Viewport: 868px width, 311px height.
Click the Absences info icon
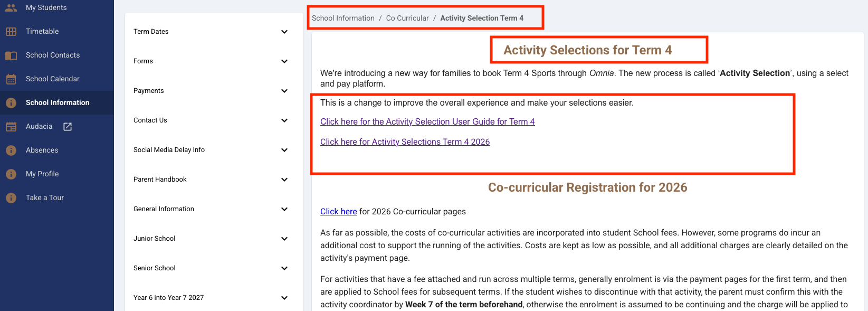pos(11,150)
